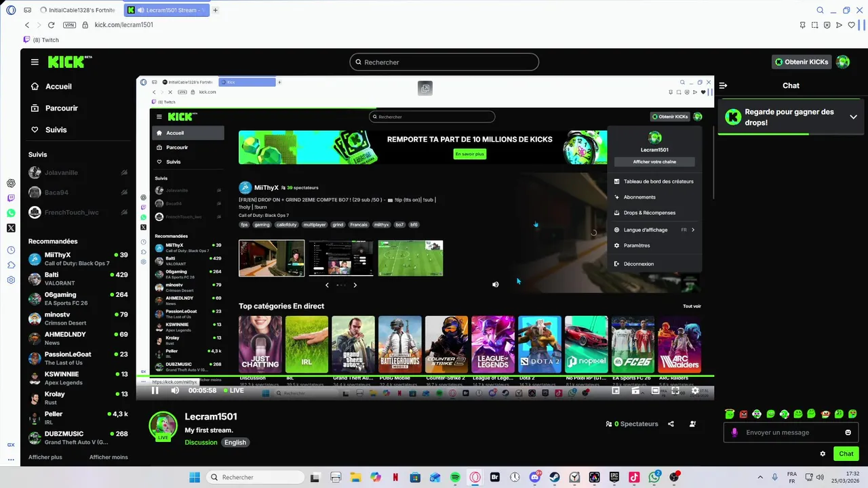Toggle notifications for Baca94 channel

124,192
